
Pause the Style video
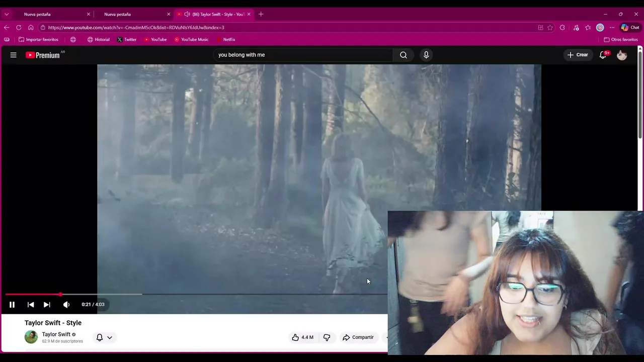[12, 304]
